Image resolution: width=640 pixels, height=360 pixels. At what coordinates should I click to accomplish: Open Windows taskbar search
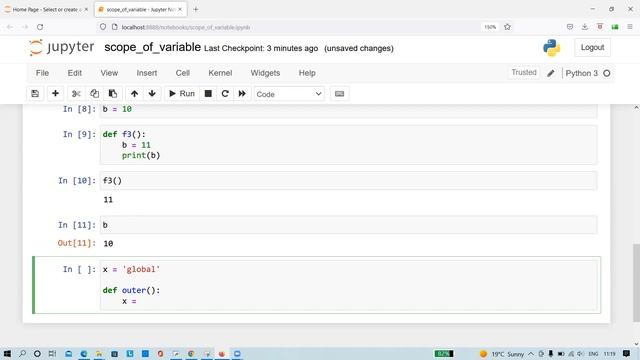[22, 353]
